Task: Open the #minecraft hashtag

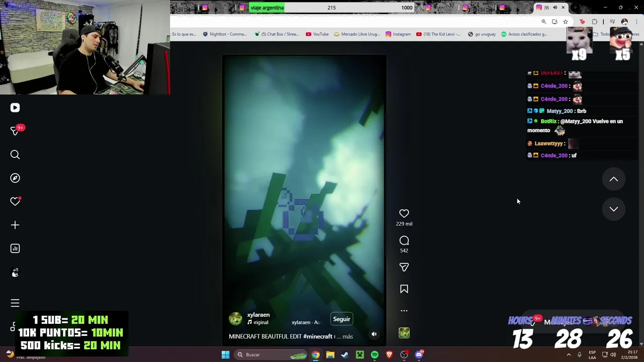Action: [x=318, y=336]
